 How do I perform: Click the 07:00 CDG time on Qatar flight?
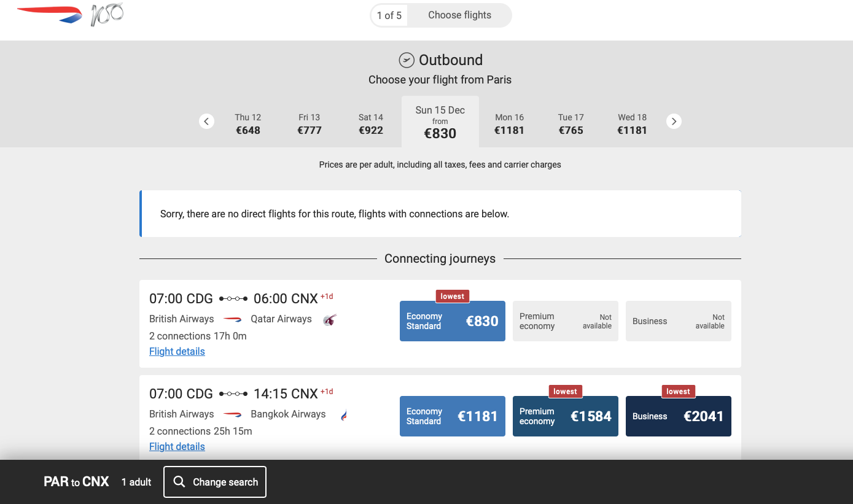(181, 299)
